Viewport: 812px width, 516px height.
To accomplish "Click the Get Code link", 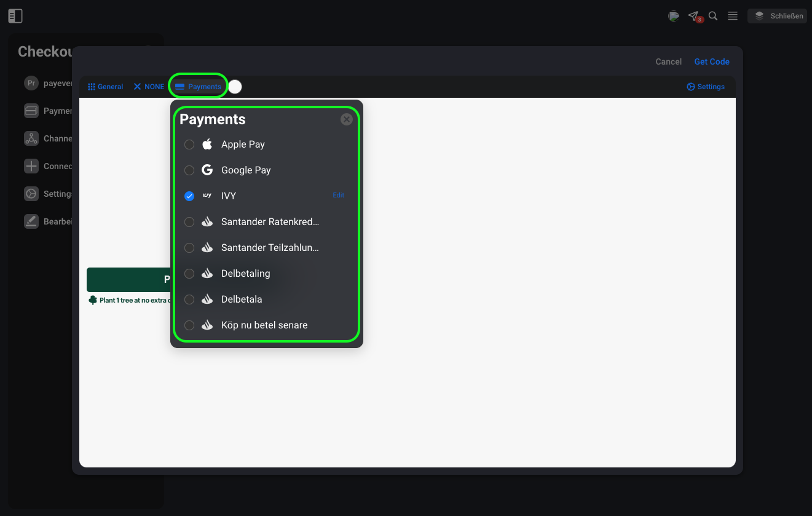I will (712, 62).
